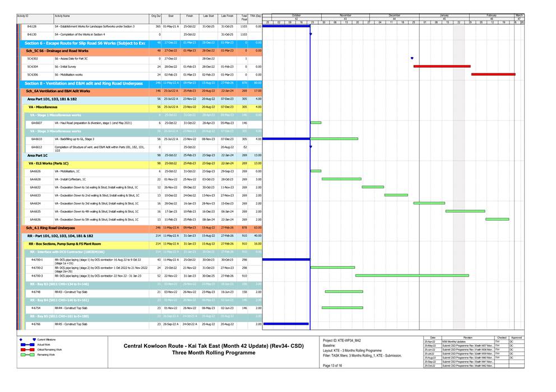Select the green bar for RR-R3 Construct Top Slab

click(x=344, y=292)
